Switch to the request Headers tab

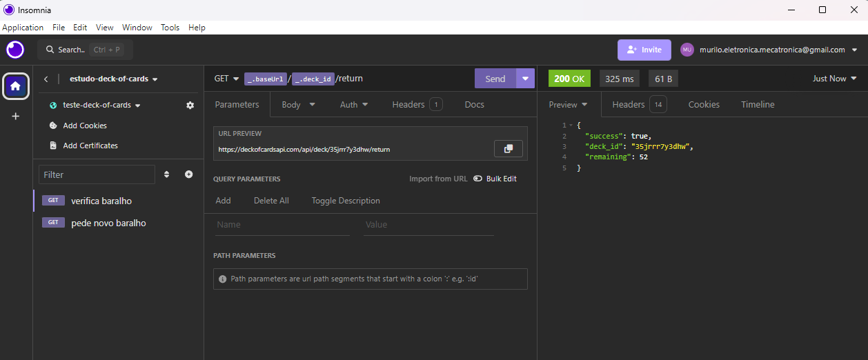[x=417, y=105]
